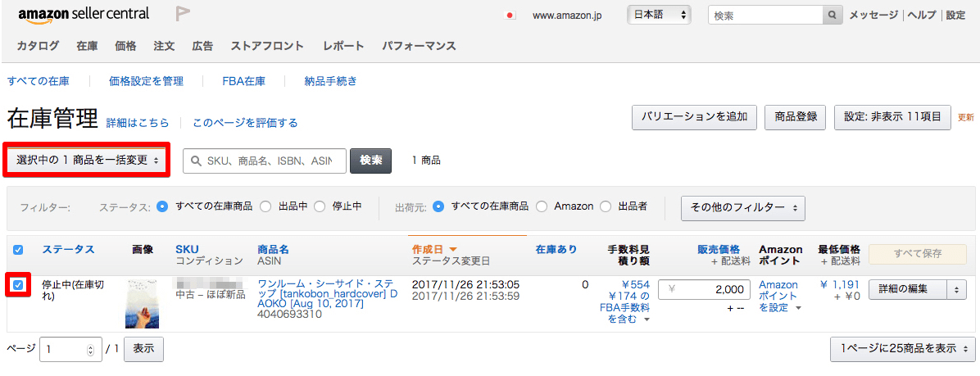
Task: Open the パフォーマンス menu
Action: pyautogui.click(x=419, y=46)
